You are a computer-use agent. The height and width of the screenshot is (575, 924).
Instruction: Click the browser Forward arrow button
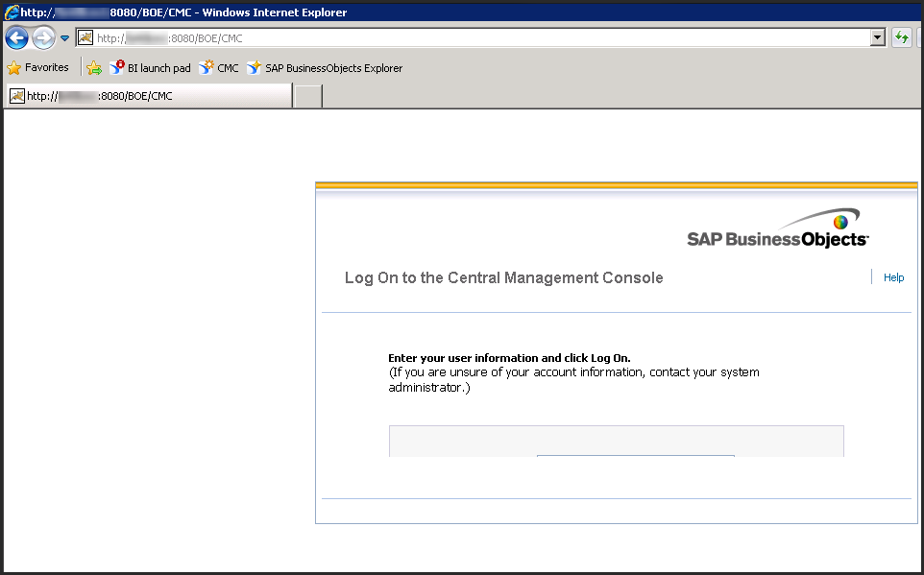point(43,38)
